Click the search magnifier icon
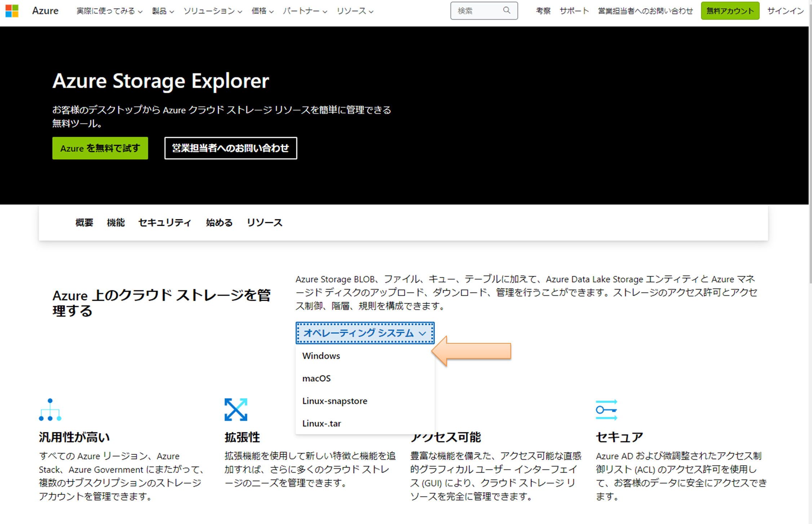The height and width of the screenshot is (524, 812). [x=506, y=10]
